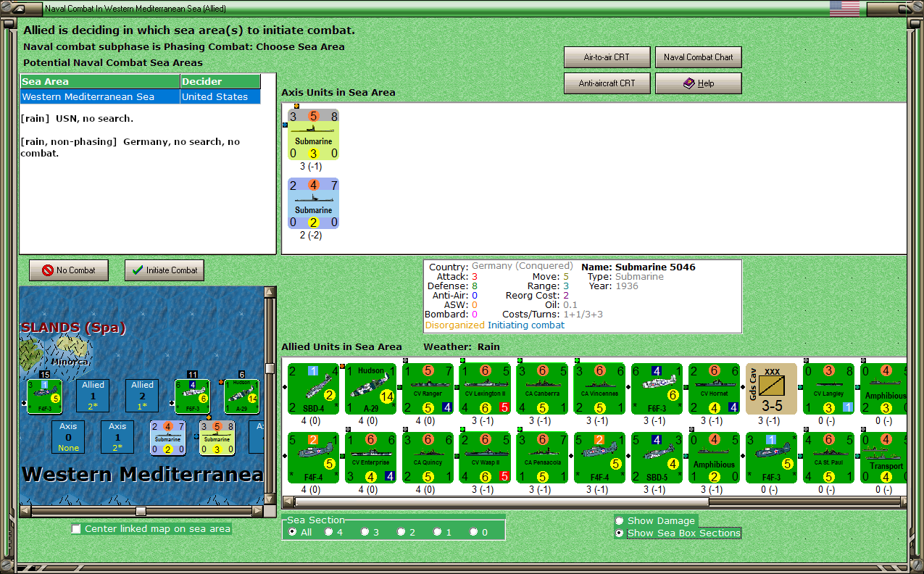Click the Axis 0 None sea box
This screenshot has width=924, height=574.
point(68,438)
